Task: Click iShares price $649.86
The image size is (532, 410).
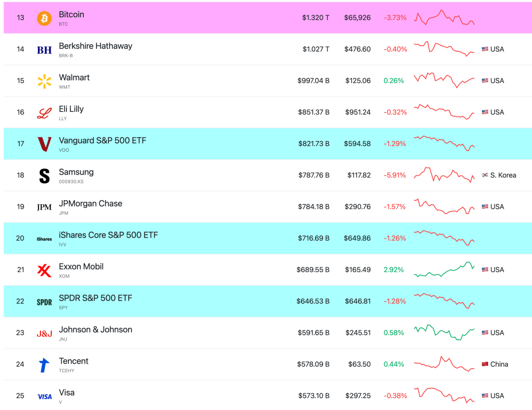Action: coord(357,238)
